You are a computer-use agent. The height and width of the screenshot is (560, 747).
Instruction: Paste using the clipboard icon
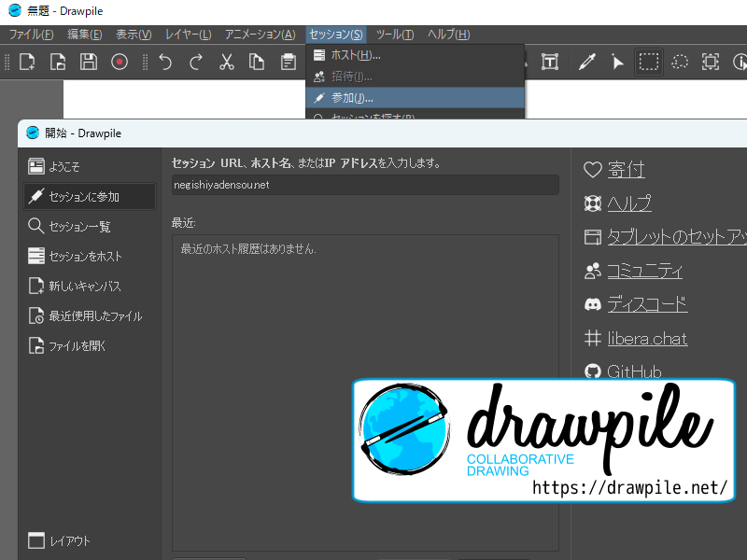pos(288,62)
